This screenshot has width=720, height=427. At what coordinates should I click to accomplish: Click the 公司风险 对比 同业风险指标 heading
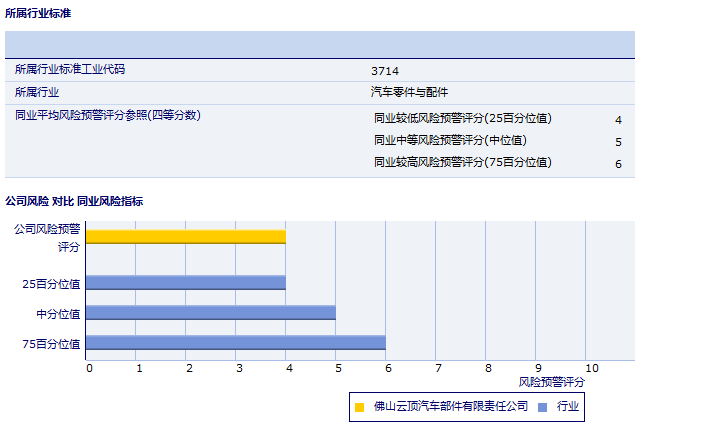pos(74,201)
